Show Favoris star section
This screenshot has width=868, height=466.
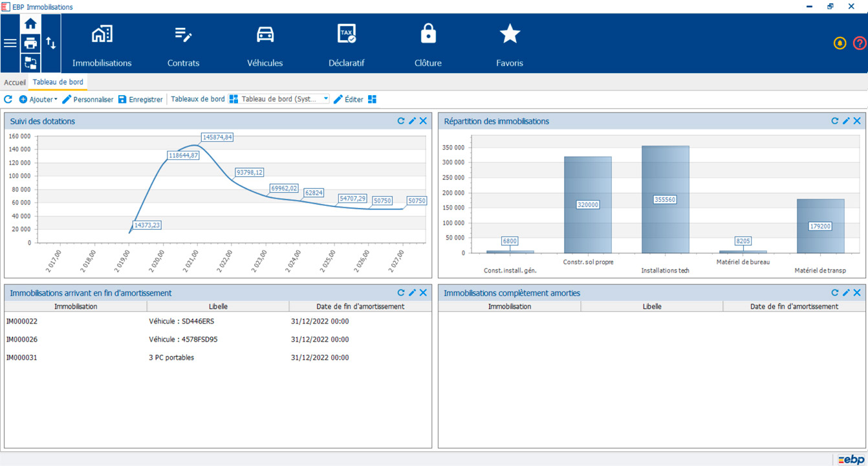click(510, 45)
